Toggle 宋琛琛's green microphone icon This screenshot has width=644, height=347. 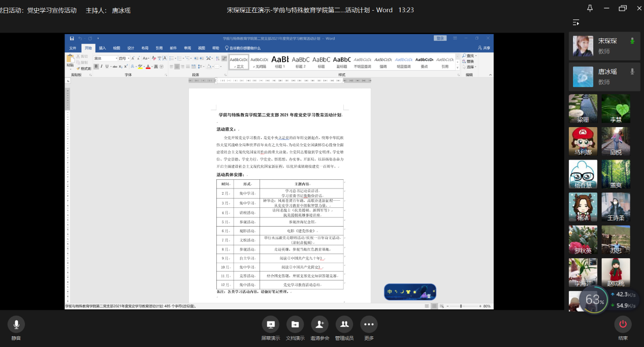point(632,41)
